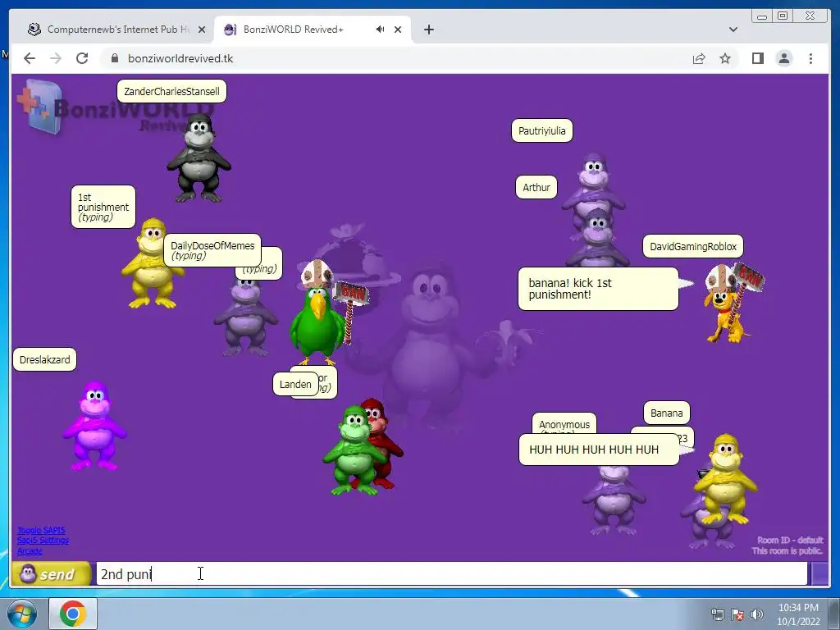
Task: Click the "1st punishment" name bubble
Action: 103,207
